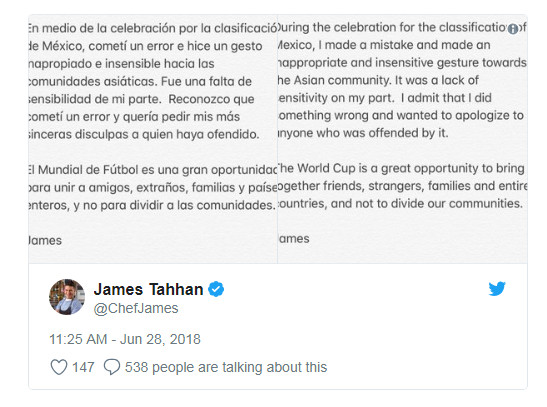Screen dimensions: 547x407
Task: Click the 'El Mundial de Fútbol' paragraph
Action: [153, 187]
